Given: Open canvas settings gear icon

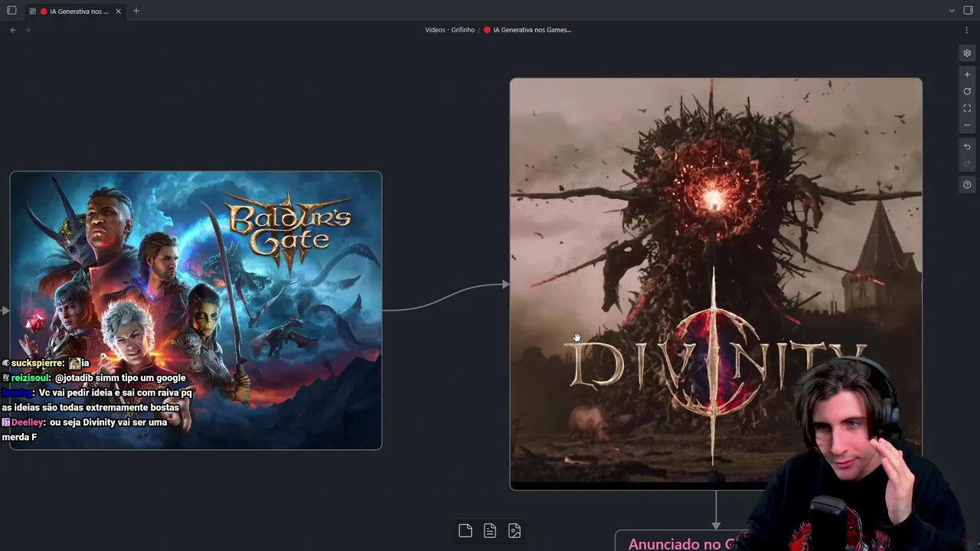Looking at the screenshot, I should [967, 53].
